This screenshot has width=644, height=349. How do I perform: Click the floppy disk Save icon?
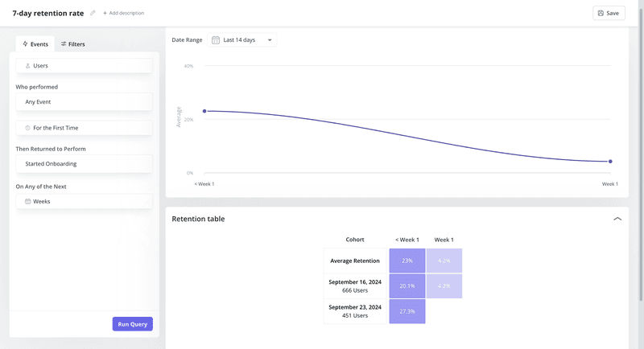[600, 14]
